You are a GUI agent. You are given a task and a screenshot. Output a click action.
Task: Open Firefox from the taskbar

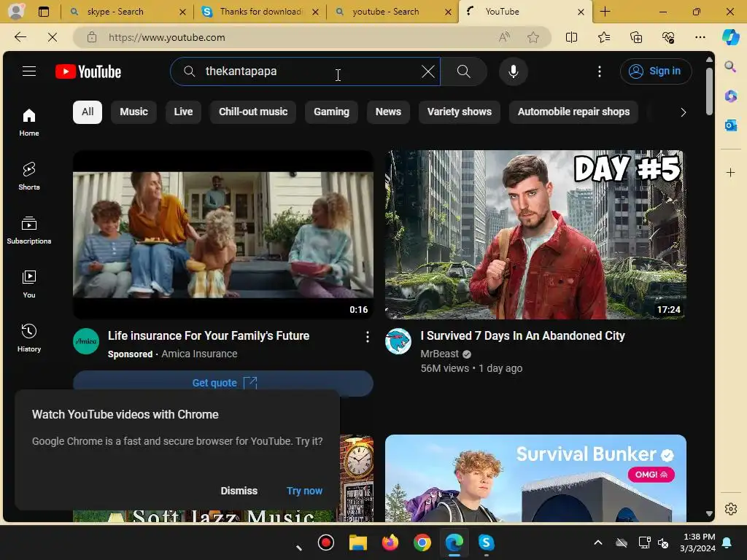pyautogui.click(x=390, y=542)
